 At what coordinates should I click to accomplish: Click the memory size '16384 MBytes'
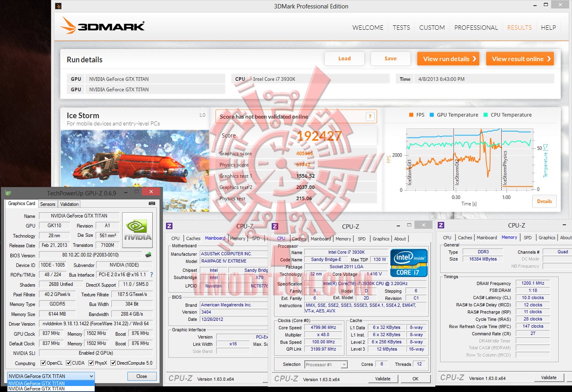[483, 259]
